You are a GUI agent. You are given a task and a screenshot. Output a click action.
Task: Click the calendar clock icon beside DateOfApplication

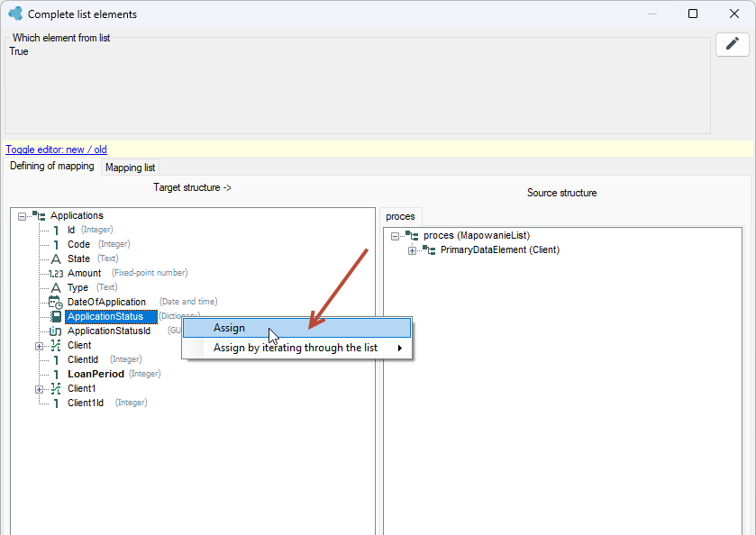click(x=56, y=303)
